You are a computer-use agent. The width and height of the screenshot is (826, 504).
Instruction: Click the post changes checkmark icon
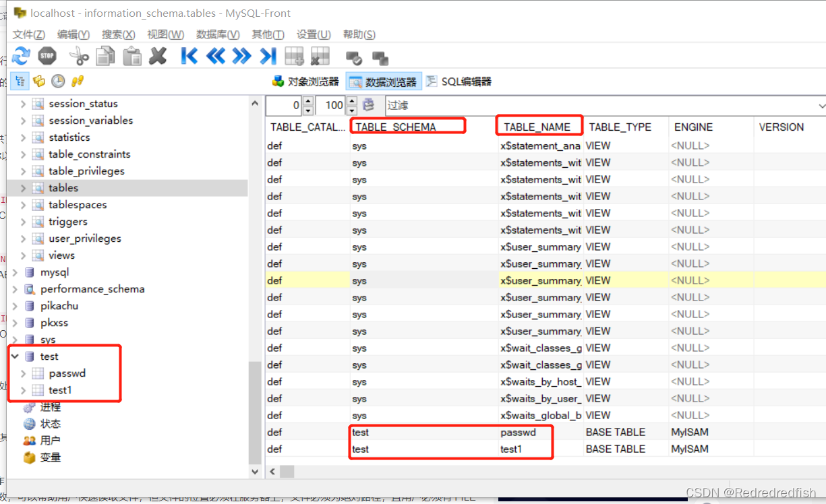tap(354, 58)
